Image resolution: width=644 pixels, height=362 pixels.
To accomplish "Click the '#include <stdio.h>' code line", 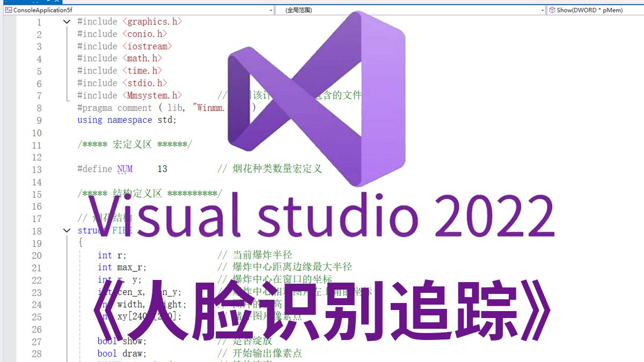I will point(122,83).
